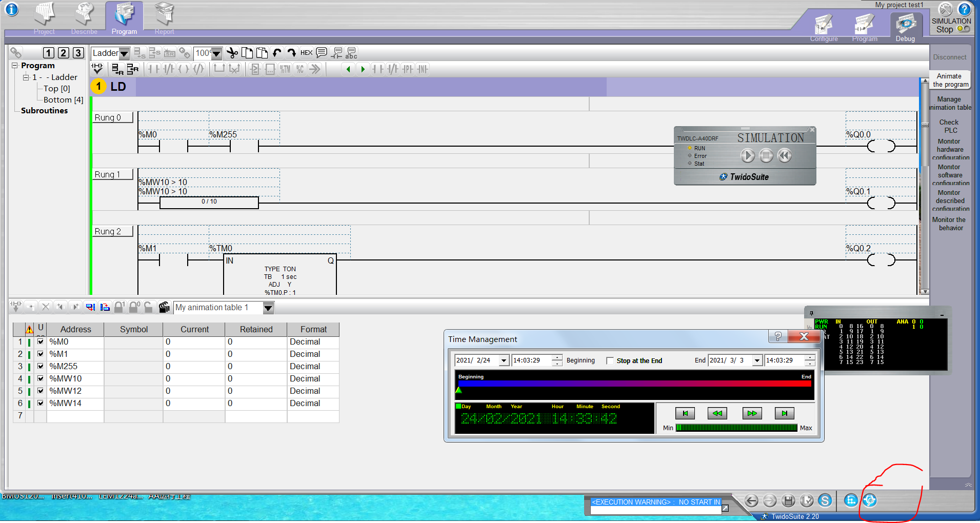Click the magnifier icon circled in red

coord(870,500)
